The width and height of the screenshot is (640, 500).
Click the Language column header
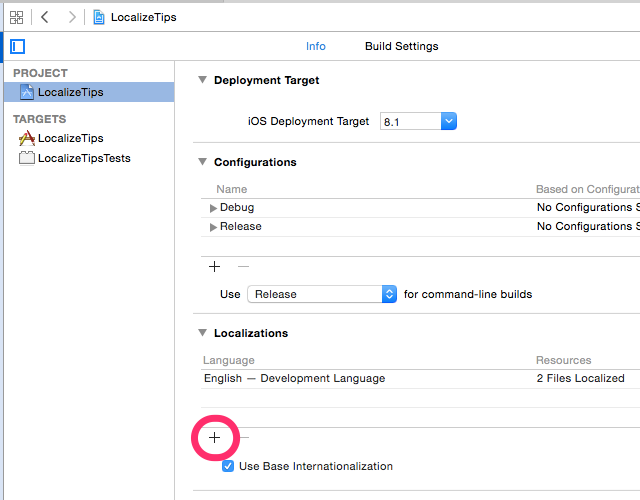point(229,360)
